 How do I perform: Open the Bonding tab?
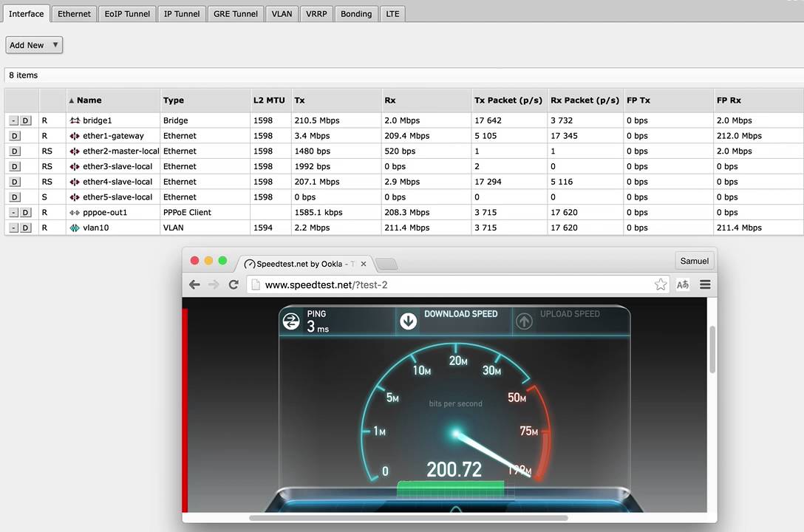356,14
